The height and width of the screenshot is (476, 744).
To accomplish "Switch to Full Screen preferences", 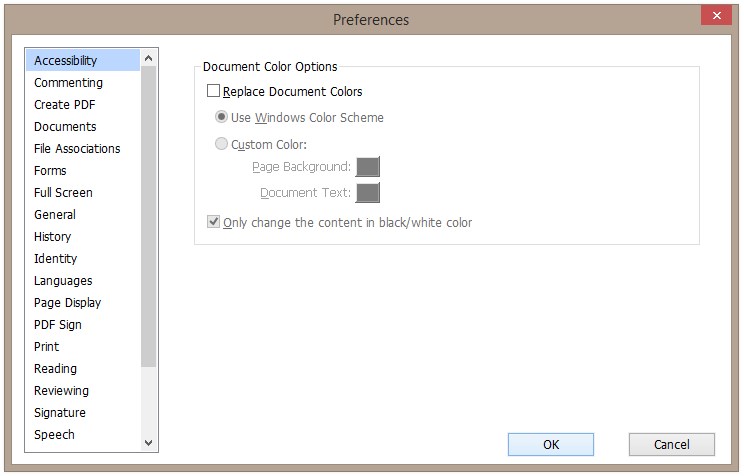I will click(x=83, y=192).
